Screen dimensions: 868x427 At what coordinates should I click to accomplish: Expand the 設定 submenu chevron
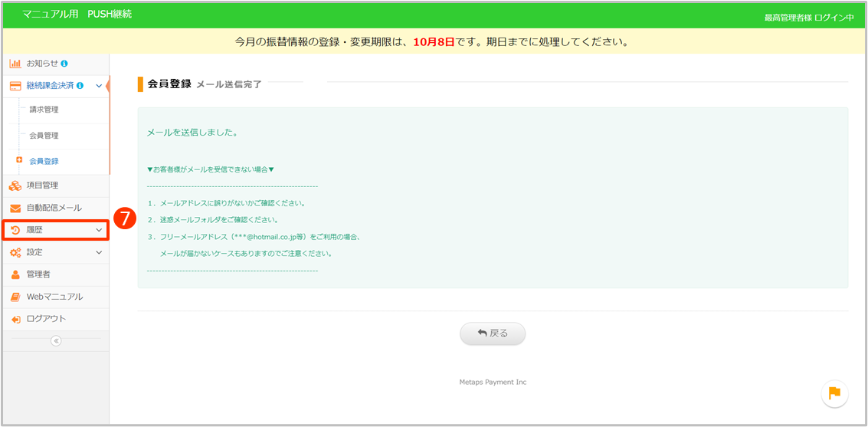99,252
